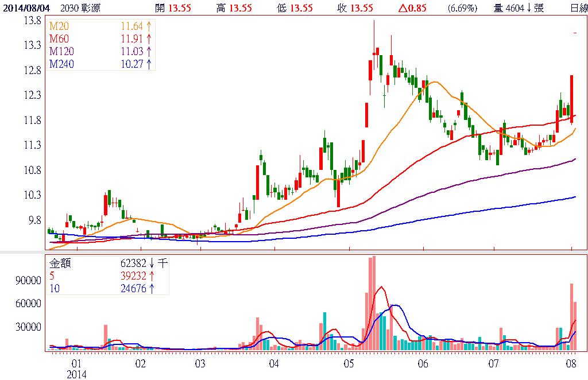
Task: Click the 08 month marker on time axis
Action: coord(571,364)
